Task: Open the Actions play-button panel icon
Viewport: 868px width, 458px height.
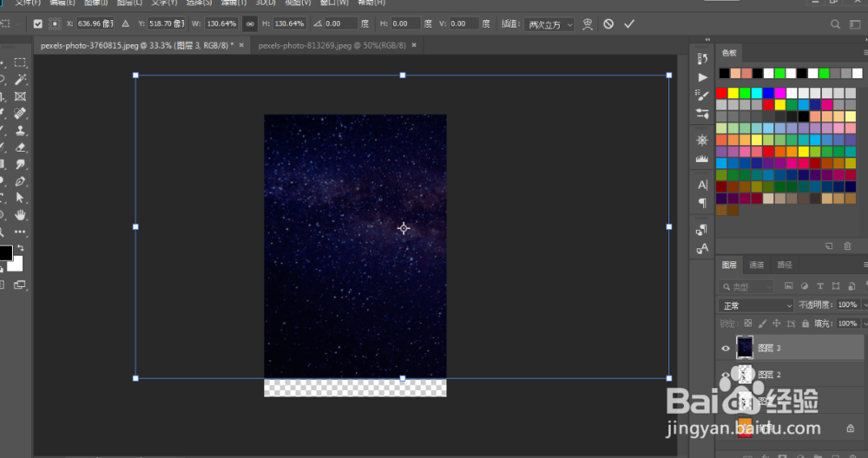Action: pos(702,77)
